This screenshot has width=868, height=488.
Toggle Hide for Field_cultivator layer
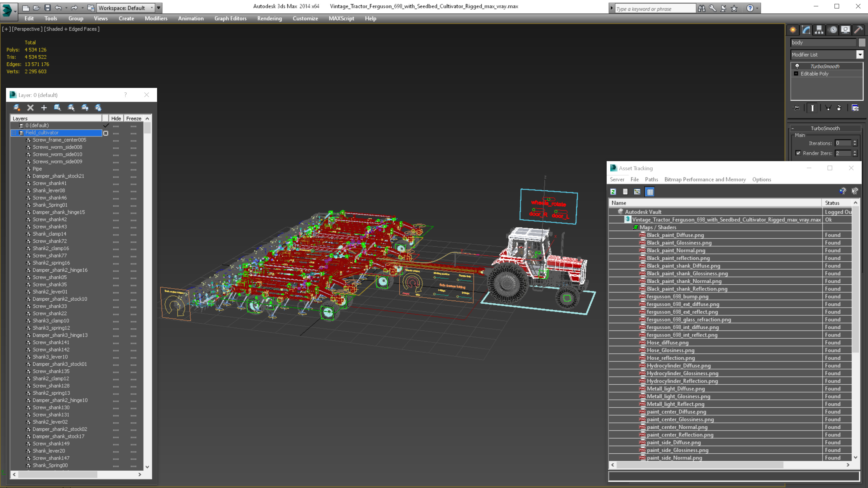[x=116, y=133]
